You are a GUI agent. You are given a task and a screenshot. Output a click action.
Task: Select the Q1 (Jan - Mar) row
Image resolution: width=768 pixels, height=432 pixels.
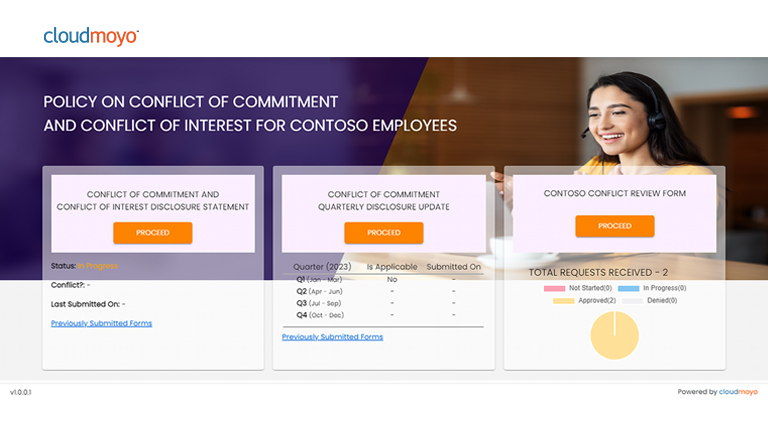[x=383, y=280]
